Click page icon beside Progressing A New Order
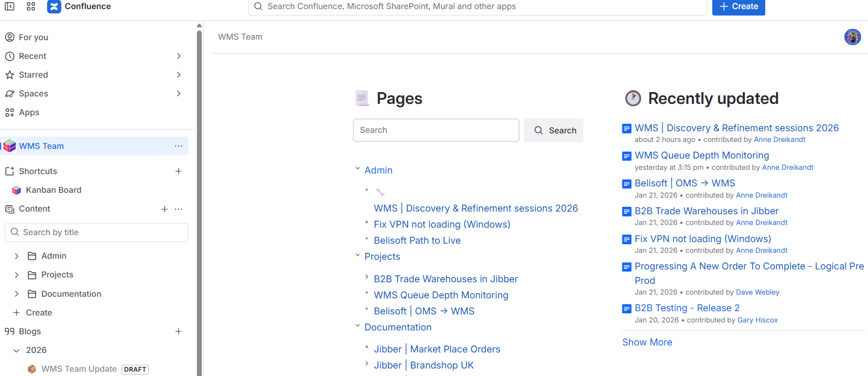The width and height of the screenshot is (868, 376). (627, 267)
